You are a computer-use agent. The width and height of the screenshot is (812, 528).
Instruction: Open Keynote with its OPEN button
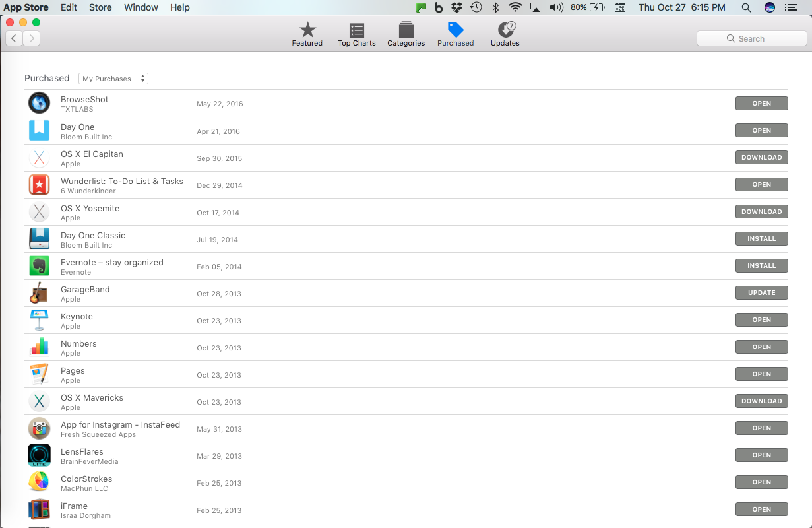(x=761, y=319)
